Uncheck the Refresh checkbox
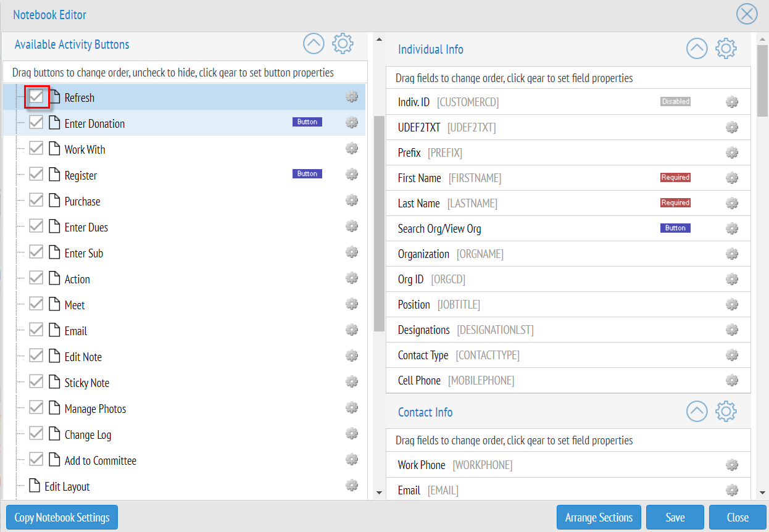This screenshot has height=532, width=769. pos(36,97)
